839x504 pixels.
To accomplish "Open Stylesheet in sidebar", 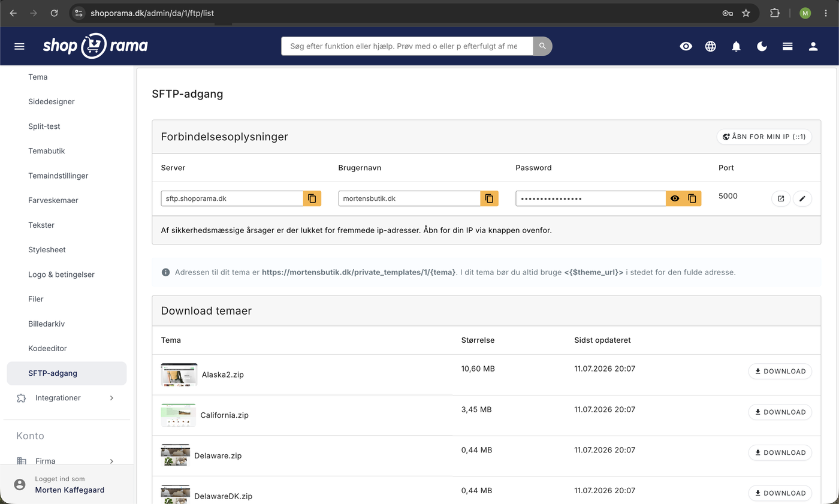I will 47,249.
